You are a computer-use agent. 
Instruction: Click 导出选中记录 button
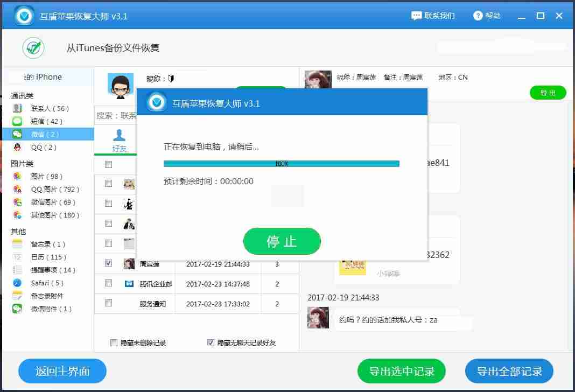(x=402, y=371)
